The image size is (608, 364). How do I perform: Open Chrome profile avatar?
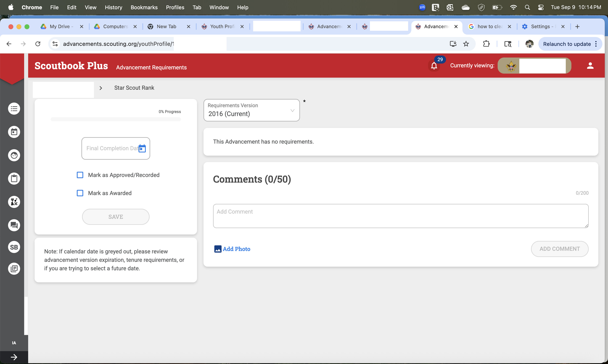530,44
